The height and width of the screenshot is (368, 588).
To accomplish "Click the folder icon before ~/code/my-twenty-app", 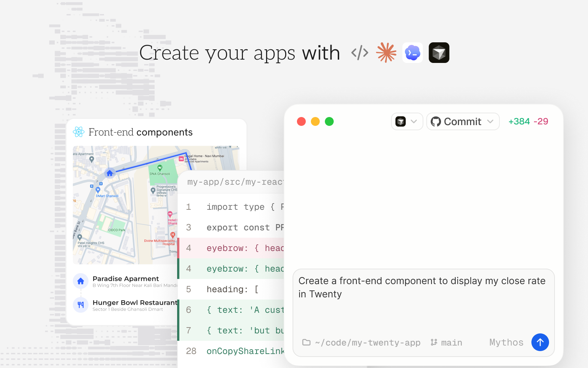I will [306, 342].
